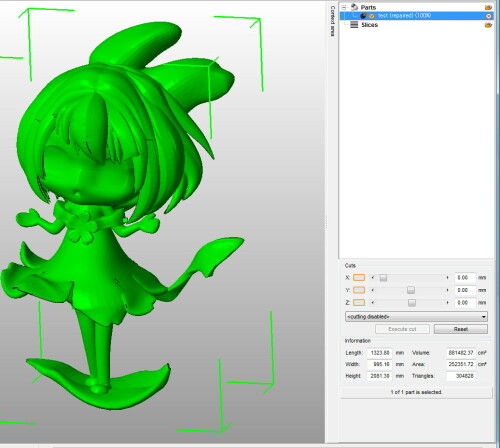
Task: Click the Width value field
Action: click(380, 364)
